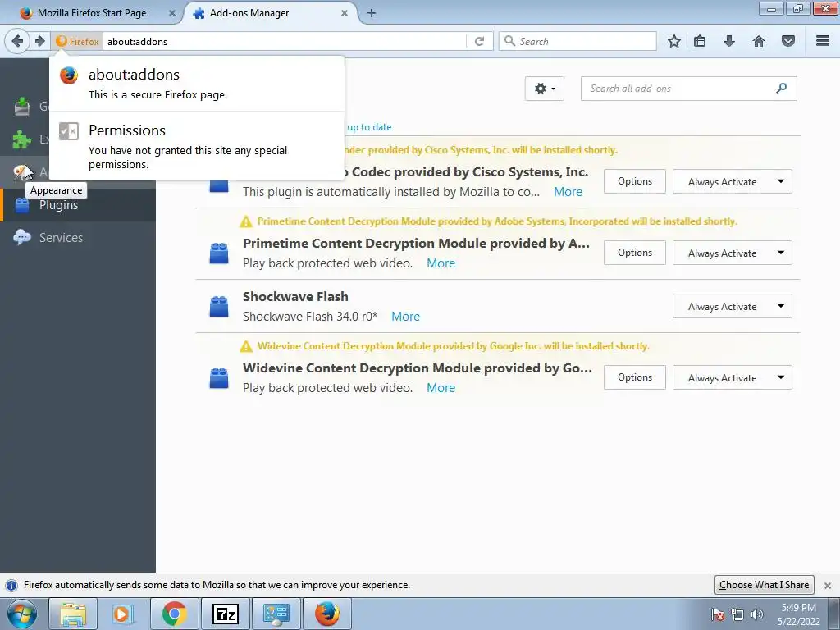Expand the Always Activate dropdown for Widevine module
This screenshot has width=840, height=630.
coord(732,377)
